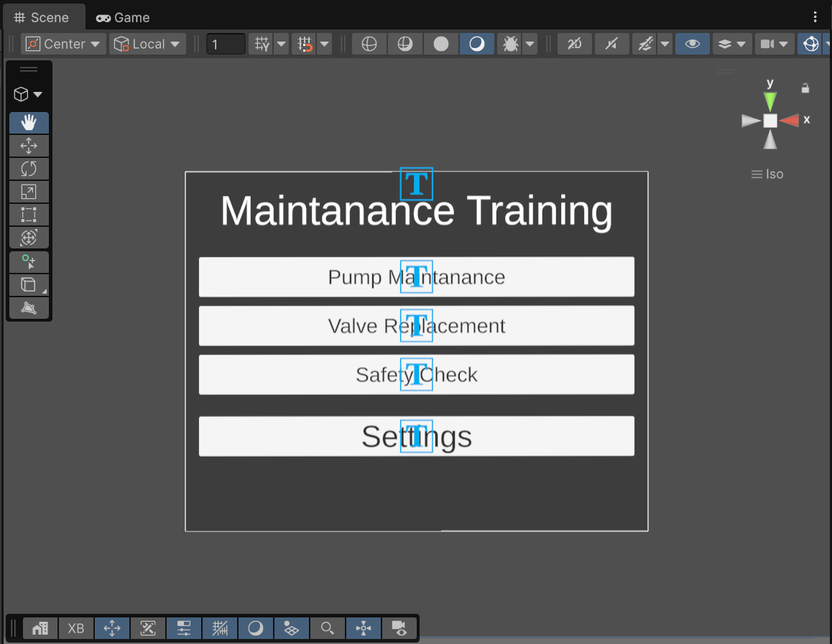Switch to the Scene tab

[x=42, y=17]
